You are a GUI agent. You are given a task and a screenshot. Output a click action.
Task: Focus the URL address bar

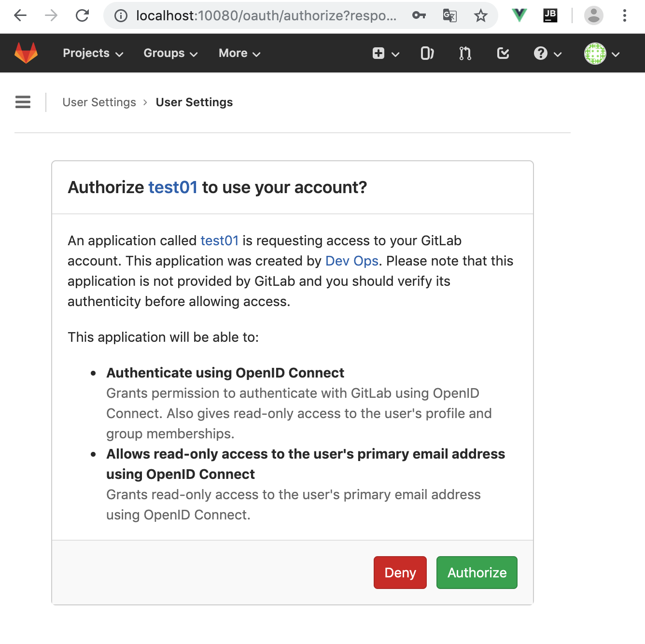click(266, 16)
